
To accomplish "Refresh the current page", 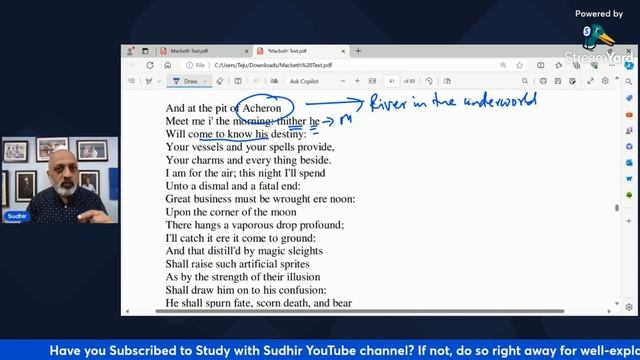I will 150,65.
